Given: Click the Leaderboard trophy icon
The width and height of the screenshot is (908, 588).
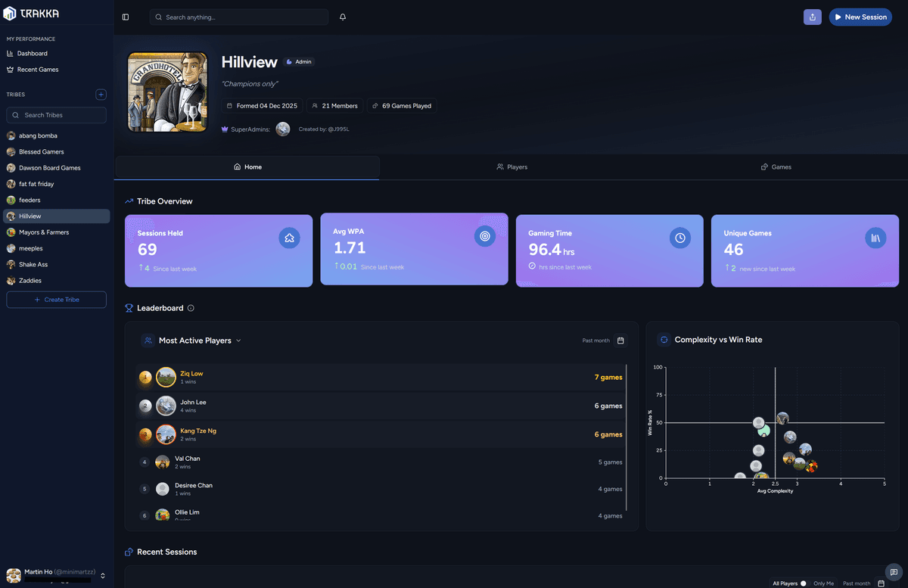Looking at the screenshot, I should tap(129, 308).
